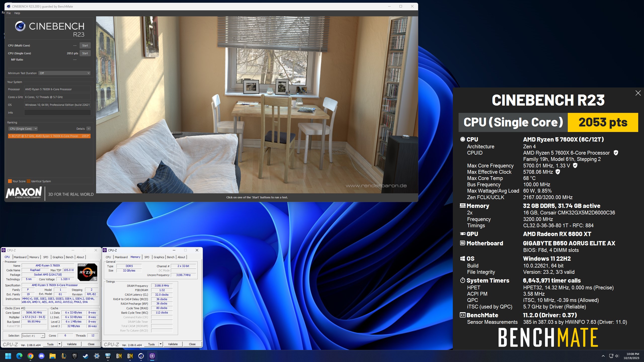Open Google Chrome from the taskbar
This screenshot has height=362, width=644.
30,356
